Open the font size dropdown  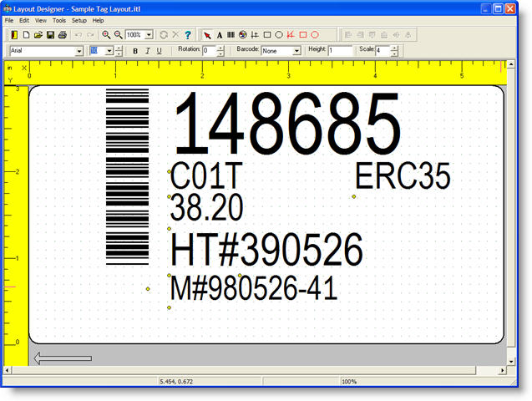109,51
